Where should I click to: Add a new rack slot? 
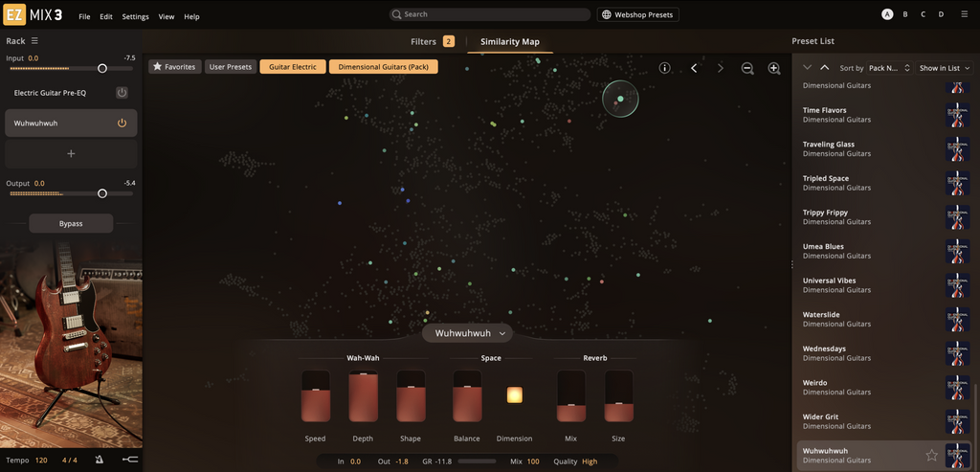point(71,153)
